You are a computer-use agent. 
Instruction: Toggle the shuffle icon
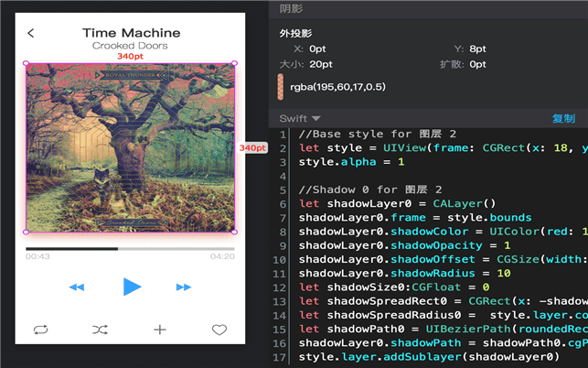pos(100,330)
